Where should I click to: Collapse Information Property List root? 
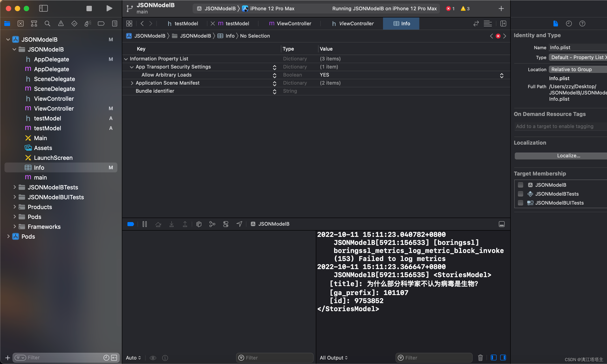126,59
